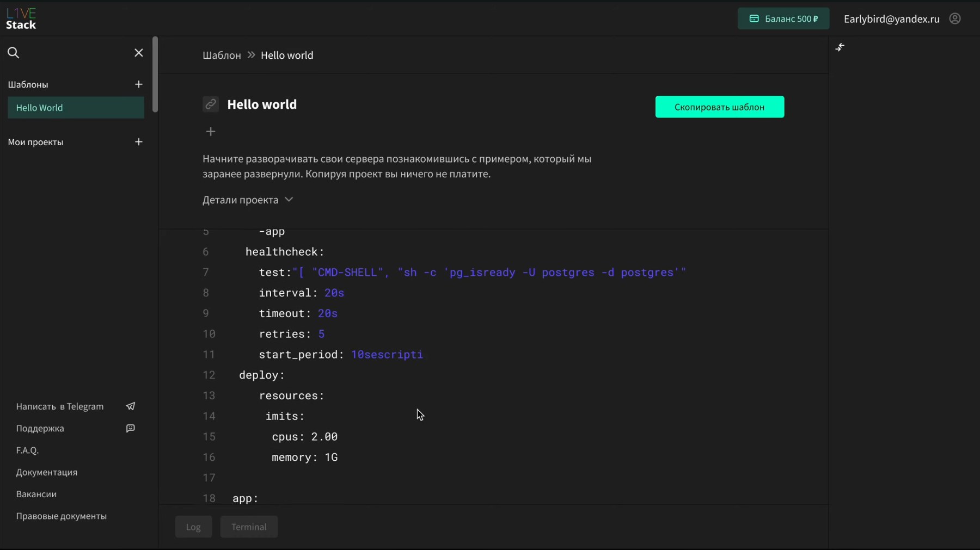The image size is (980, 550).
Task: Open the Вакансии link
Action: pyautogui.click(x=36, y=494)
